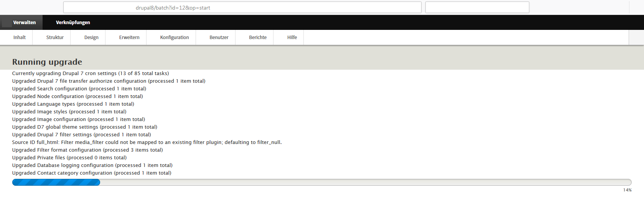
Task: Open the Berichte menu item
Action: coord(258,38)
